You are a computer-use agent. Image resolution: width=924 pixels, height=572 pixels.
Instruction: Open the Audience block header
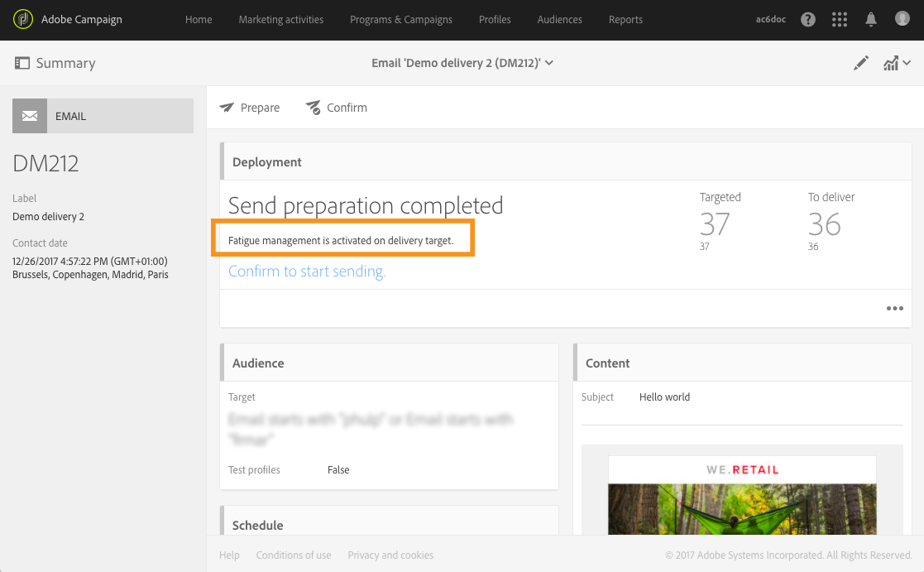(389, 363)
